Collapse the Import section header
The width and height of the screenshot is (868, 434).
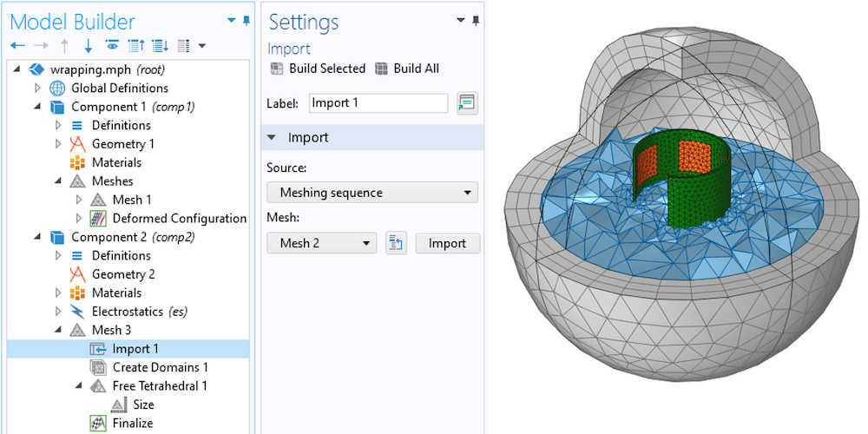pos(271,137)
